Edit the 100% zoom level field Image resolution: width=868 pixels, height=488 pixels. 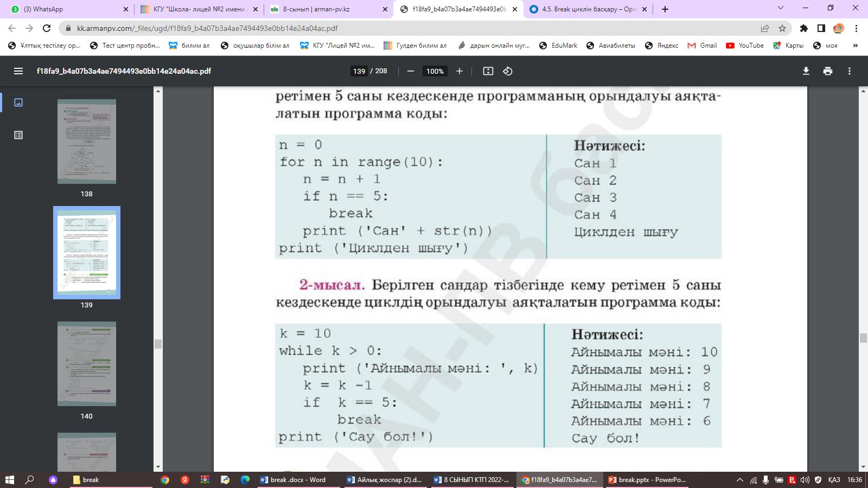(x=435, y=71)
